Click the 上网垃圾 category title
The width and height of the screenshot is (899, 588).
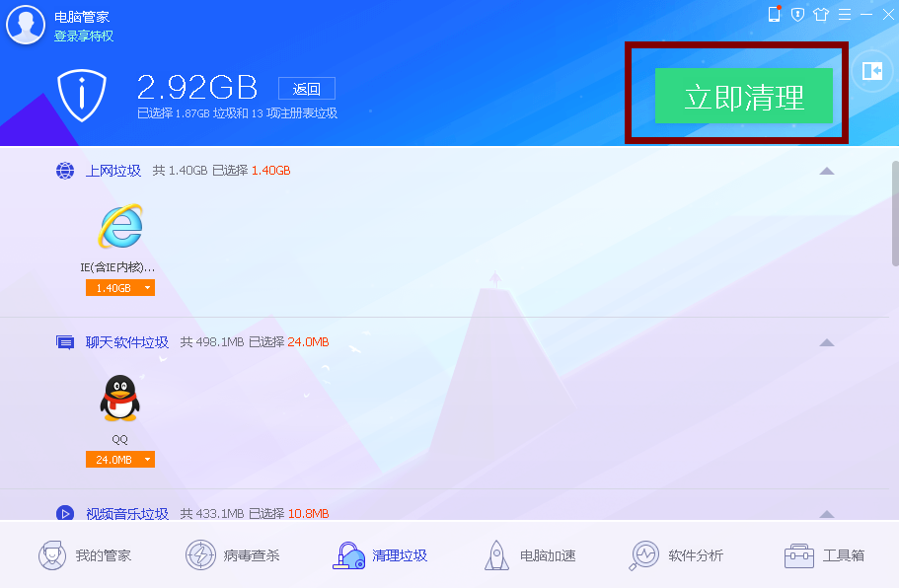pyautogui.click(x=112, y=171)
